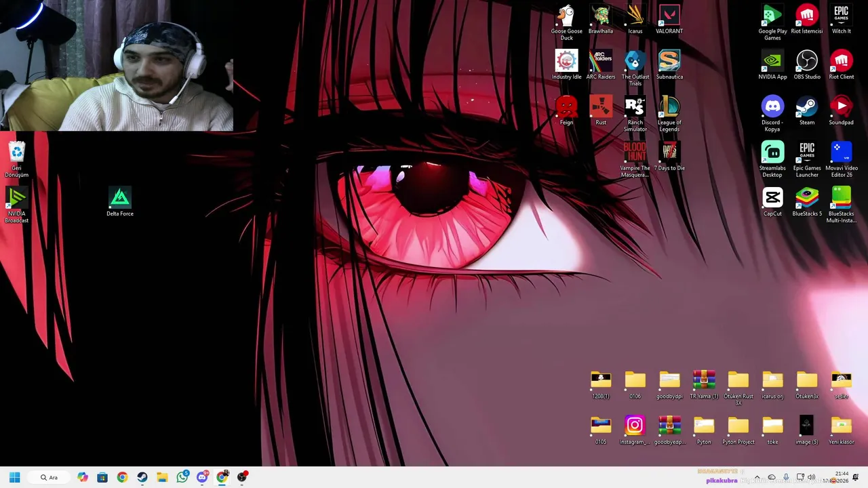Select The Outlast Trials shortcut
868x488 pixels.
[x=635, y=68]
